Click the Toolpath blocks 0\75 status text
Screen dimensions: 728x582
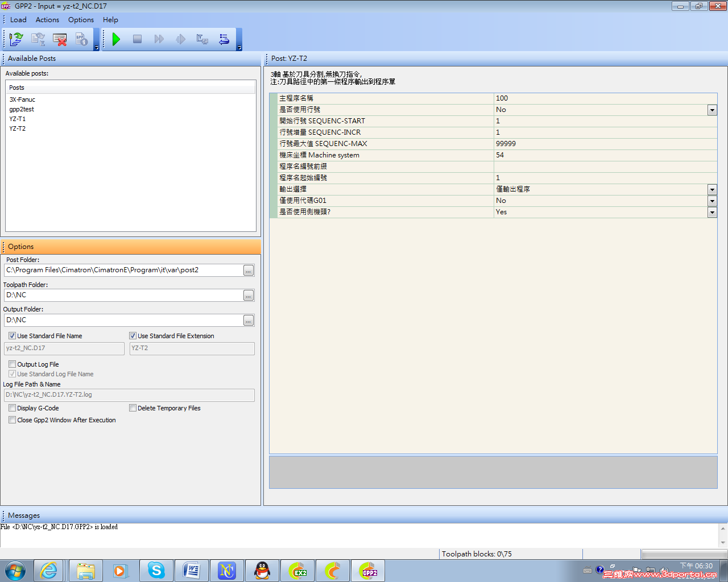(477, 554)
